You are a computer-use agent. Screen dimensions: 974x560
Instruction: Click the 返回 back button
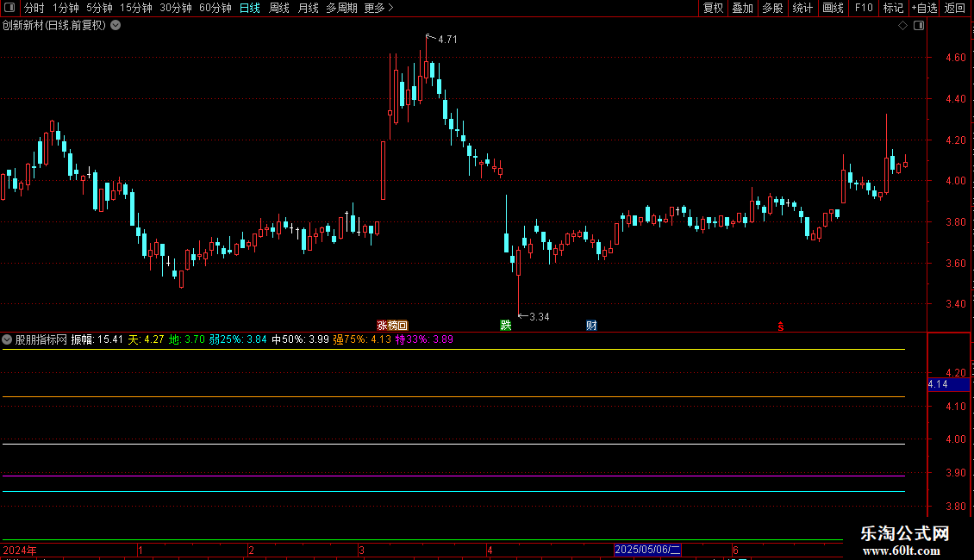[x=955, y=8]
